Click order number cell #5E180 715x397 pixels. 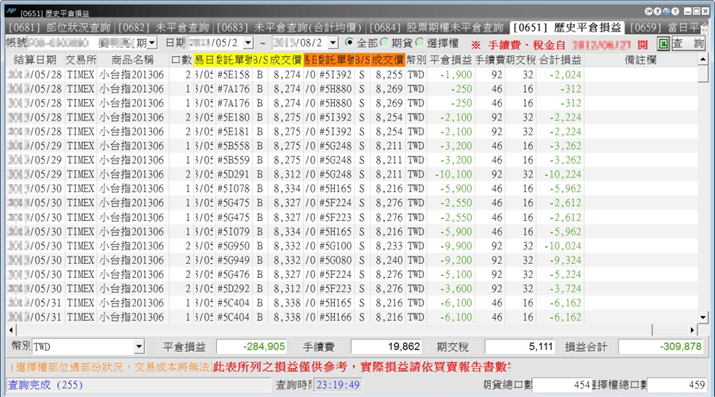(x=233, y=117)
